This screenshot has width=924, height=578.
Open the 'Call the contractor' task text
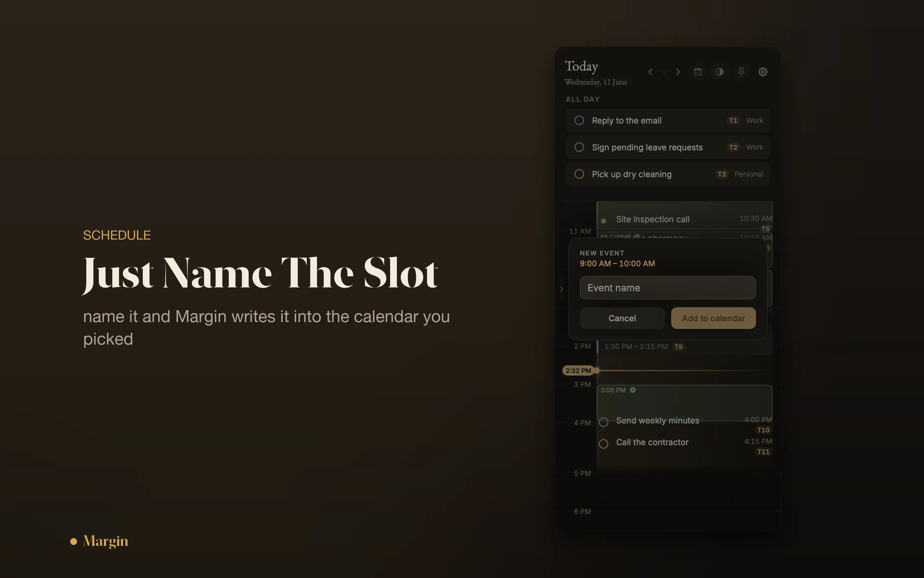point(652,442)
